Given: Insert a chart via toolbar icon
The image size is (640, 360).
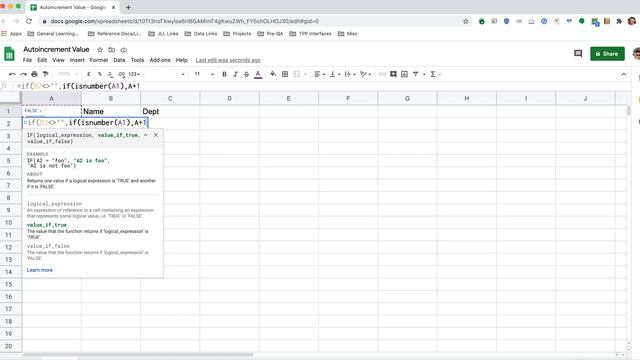Looking at the screenshot, I should point(404,74).
